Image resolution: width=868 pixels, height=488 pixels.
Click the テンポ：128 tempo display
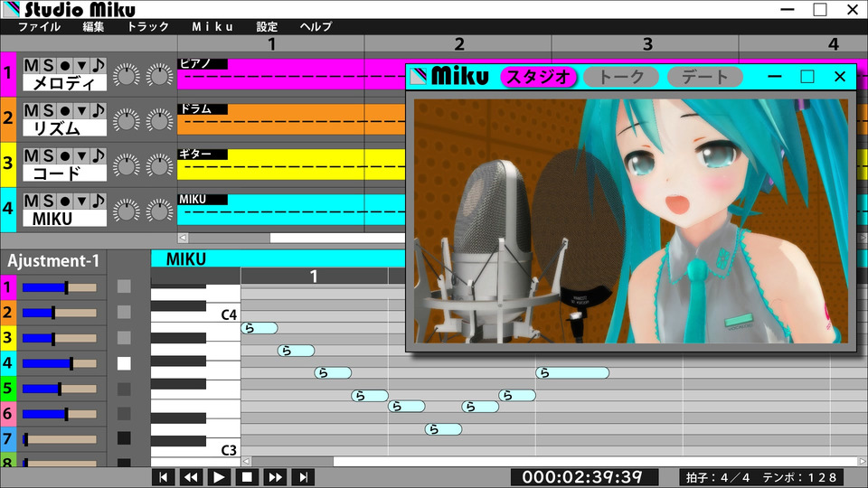click(x=800, y=477)
